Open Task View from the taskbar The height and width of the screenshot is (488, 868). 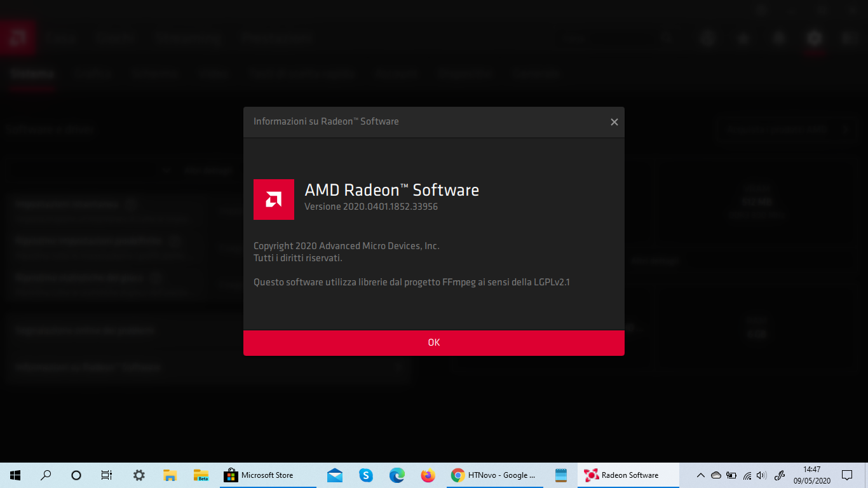pyautogui.click(x=107, y=475)
